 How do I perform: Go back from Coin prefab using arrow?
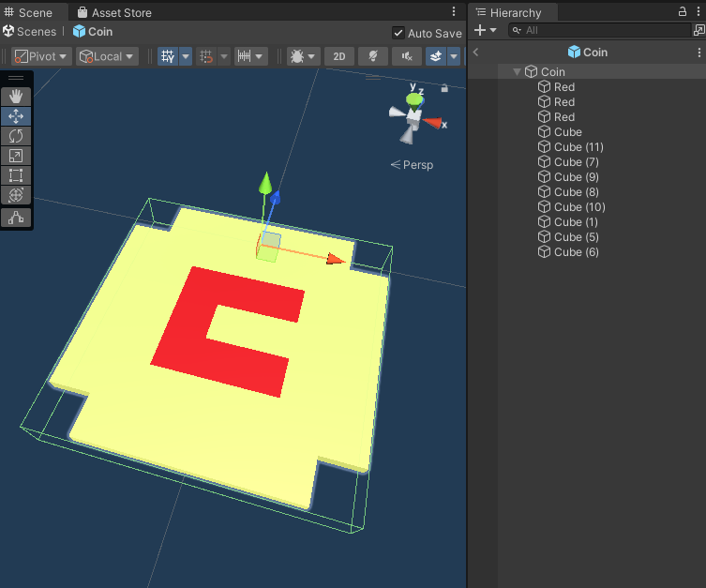(x=475, y=53)
